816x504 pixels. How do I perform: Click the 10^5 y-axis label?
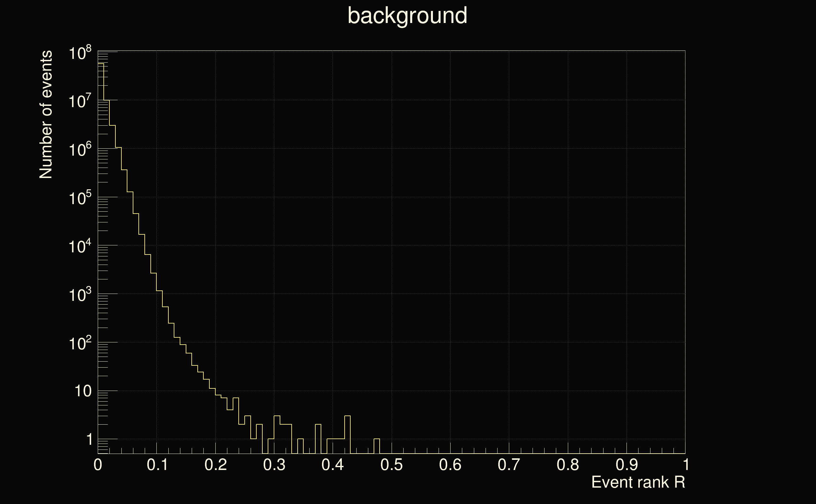pyautogui.click(x=80, y=198)
